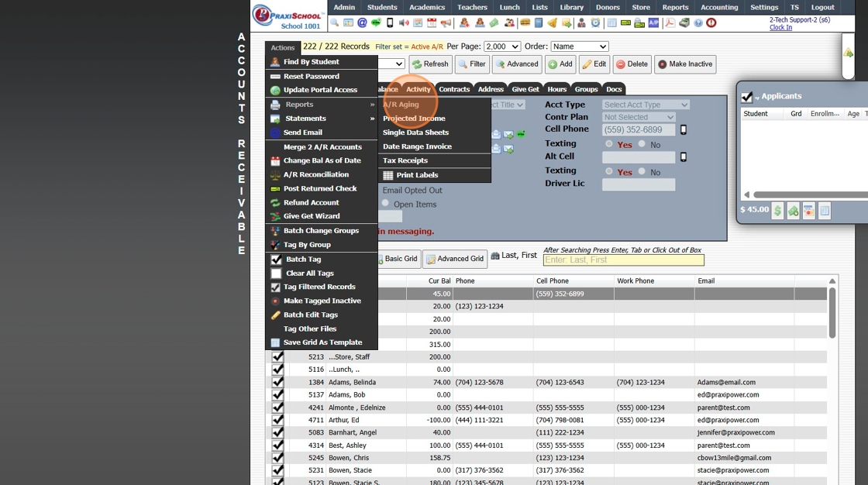This screenshot has width=868, height=485.
Task: Click the Advanced button
Action: coord(517,64)
